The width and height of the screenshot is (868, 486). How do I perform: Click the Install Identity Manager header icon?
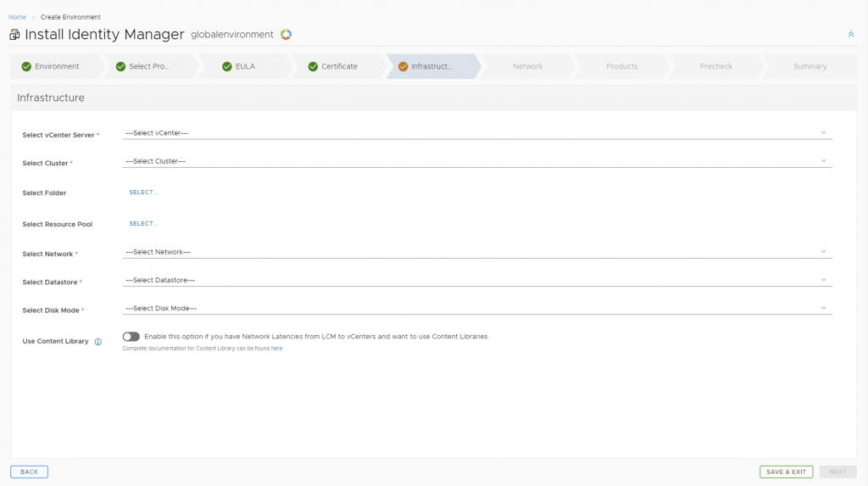pyautogui.click(x=14, y=35)
